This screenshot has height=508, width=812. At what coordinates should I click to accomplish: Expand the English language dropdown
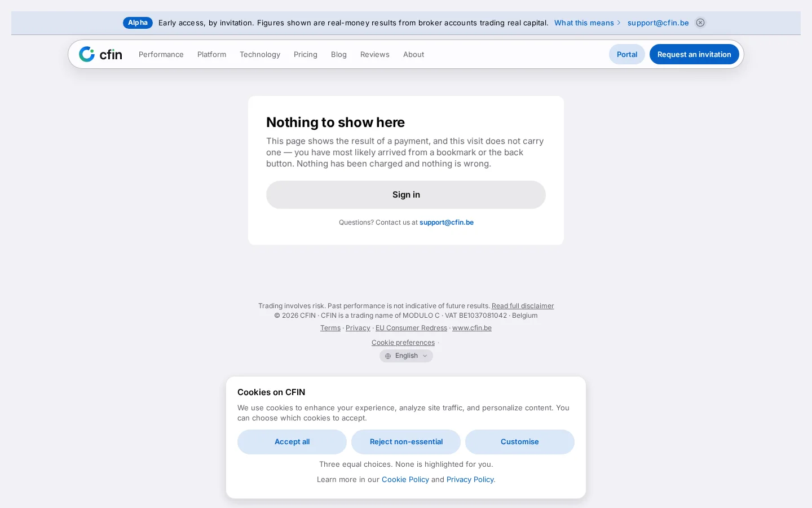406,356
